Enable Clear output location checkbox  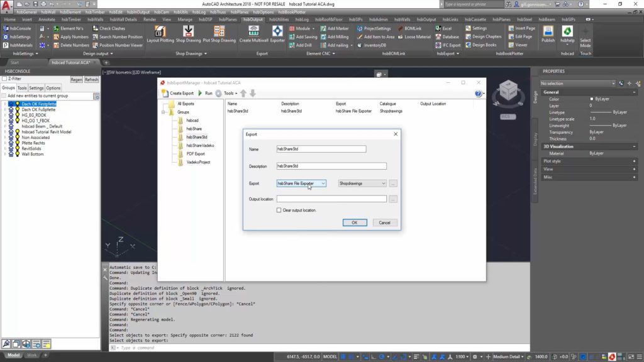click(x=279, y=210)
